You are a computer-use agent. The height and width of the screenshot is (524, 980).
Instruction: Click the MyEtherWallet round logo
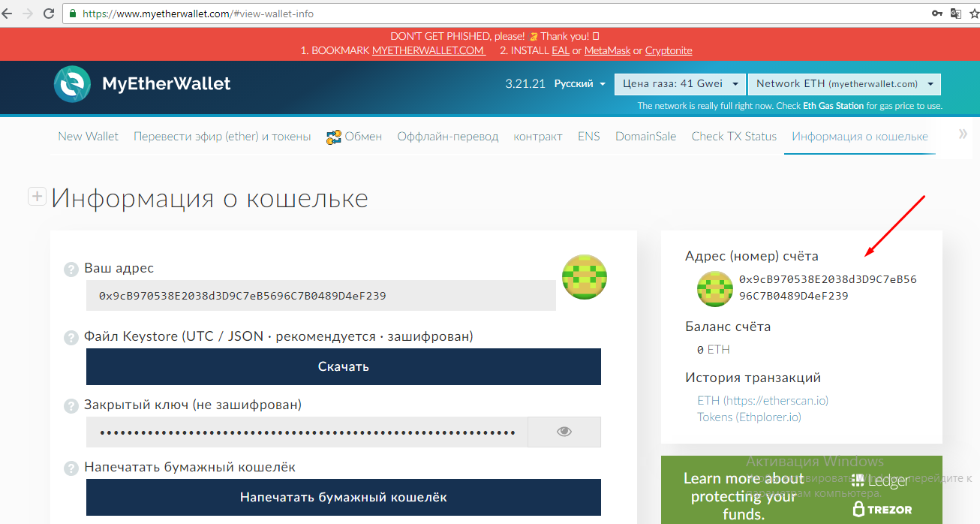(72, 84)
